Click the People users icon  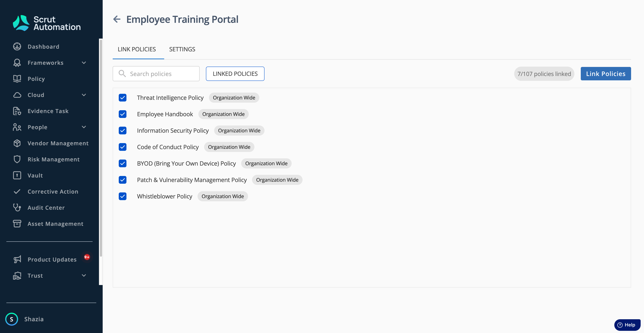point(17,127)
